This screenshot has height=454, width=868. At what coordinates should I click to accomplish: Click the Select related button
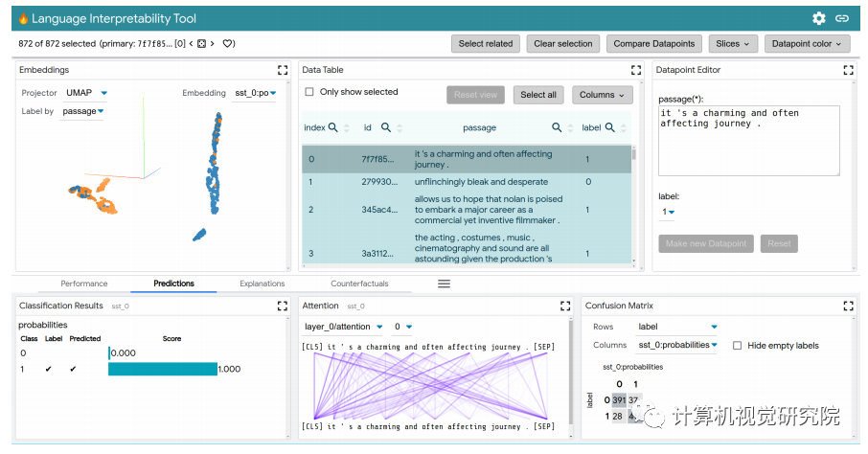pyautogui.click(x=486, y=44)
